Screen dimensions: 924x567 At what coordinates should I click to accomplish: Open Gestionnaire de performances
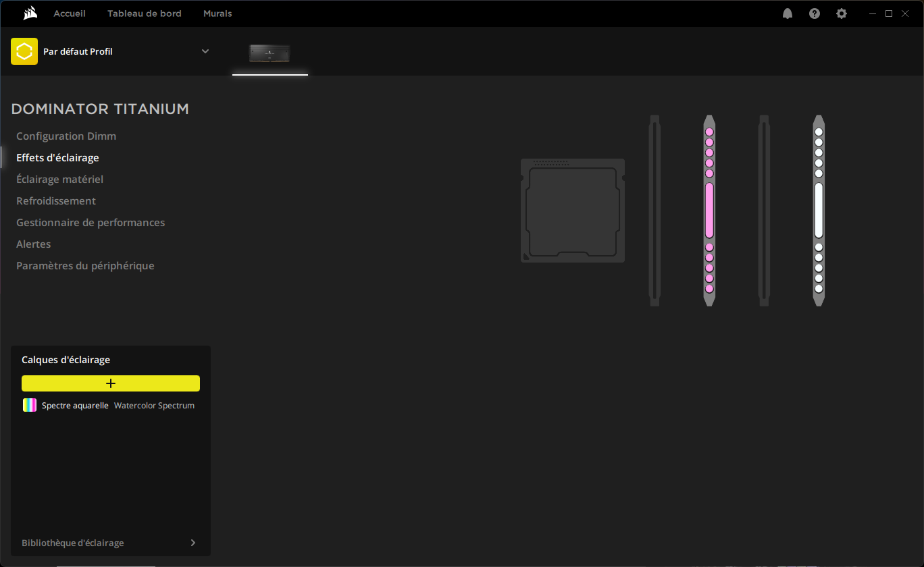click(91, 223)
